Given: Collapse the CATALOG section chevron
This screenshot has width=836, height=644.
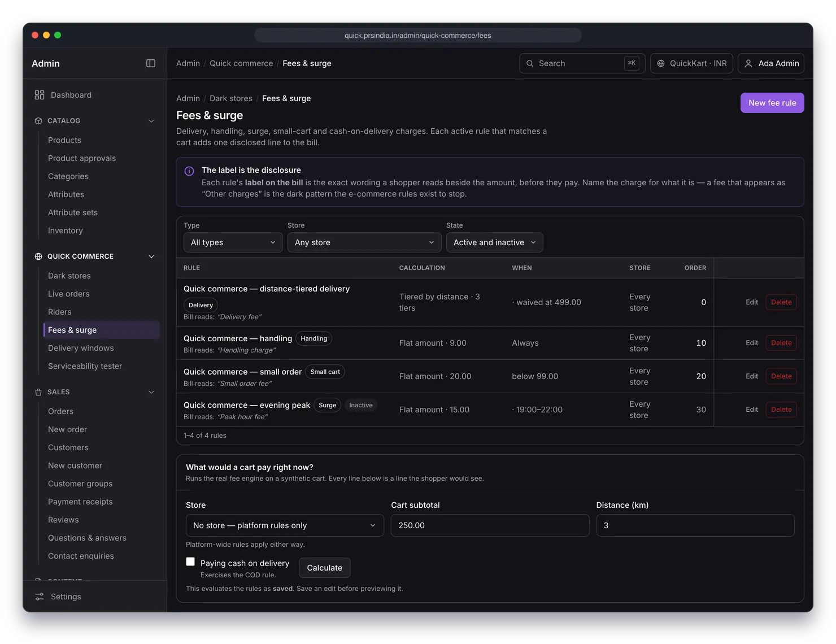Looking at the screenshot, I should [x=151, y=121].
